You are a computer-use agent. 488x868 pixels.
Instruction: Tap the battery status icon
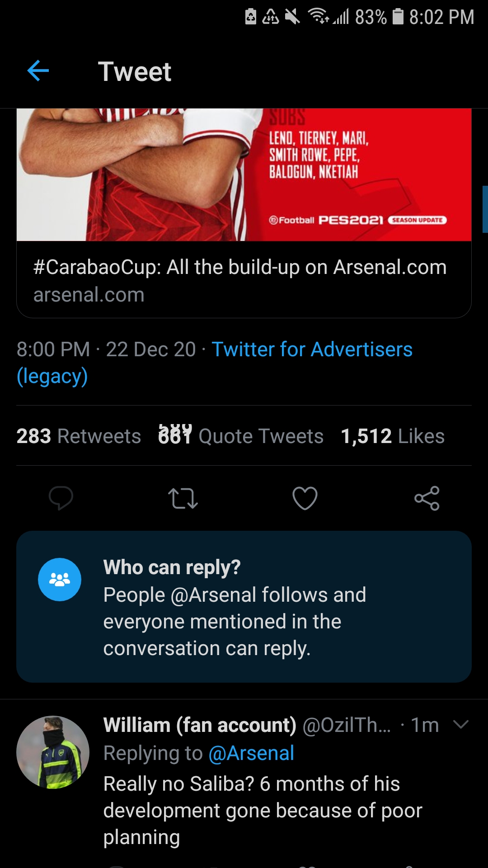coord(398,17)
